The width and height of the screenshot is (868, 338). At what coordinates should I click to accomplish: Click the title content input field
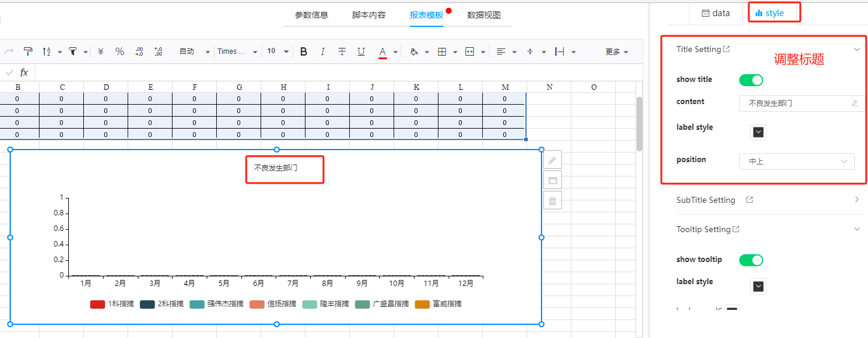[x=797, y=103]
